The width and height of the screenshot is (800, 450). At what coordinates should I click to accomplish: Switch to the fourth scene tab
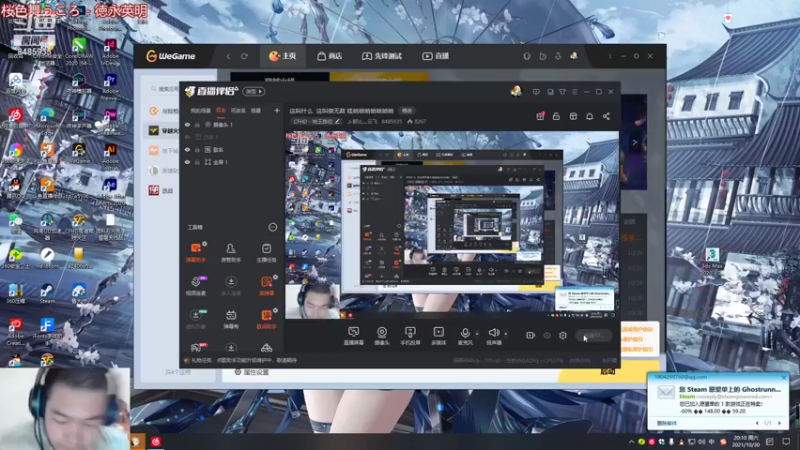tap(256, 110)
